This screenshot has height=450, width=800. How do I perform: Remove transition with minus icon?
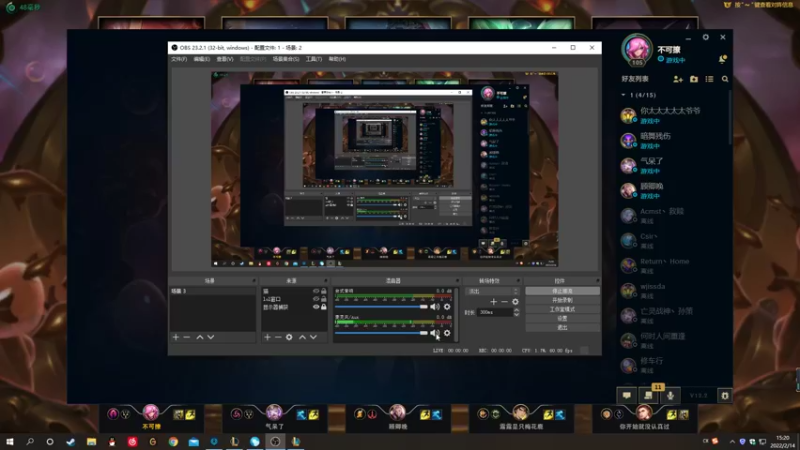[504, 302]
